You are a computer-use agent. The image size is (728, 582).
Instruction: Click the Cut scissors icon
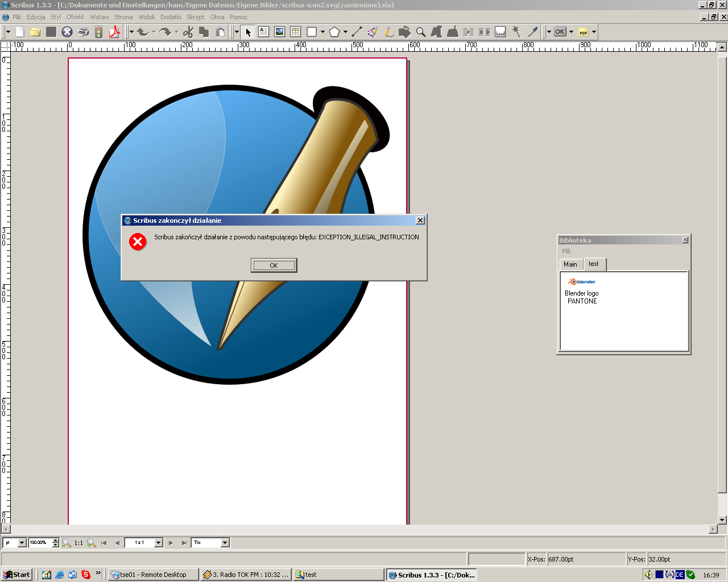pos(188,32)
